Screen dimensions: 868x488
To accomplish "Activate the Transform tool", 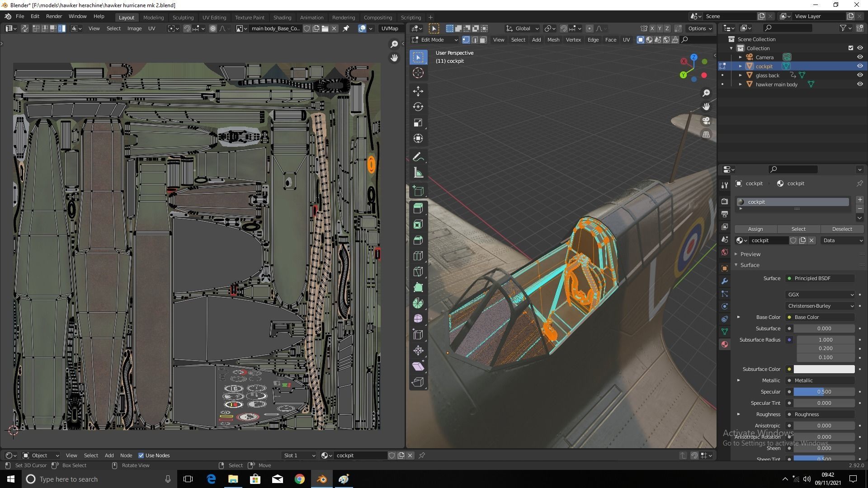I will click(x=418, y=139).
